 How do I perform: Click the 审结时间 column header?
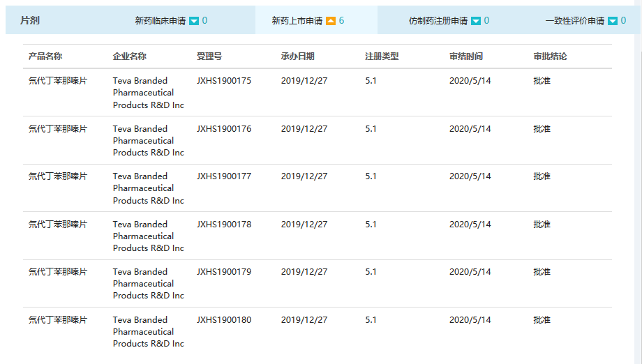(466, 56)
